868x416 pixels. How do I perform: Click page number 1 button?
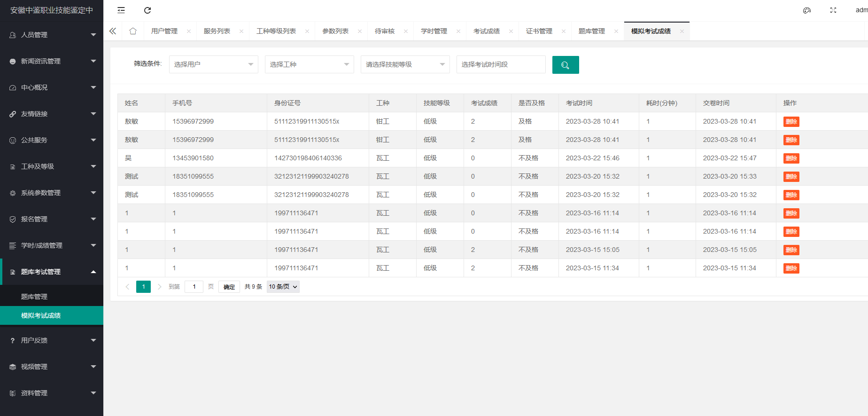point(143,287)
